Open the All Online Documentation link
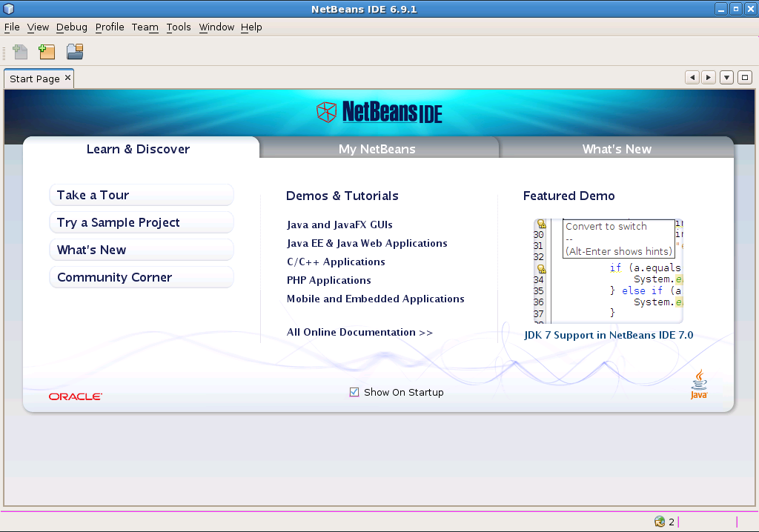Viewport: 759px width, 532px height. [x=359, y=333]
